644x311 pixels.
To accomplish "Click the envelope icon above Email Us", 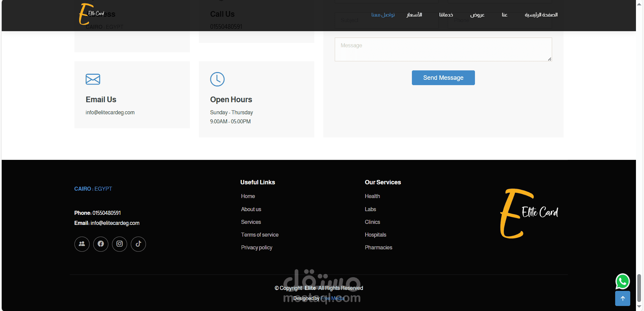I will coord(93,79).
